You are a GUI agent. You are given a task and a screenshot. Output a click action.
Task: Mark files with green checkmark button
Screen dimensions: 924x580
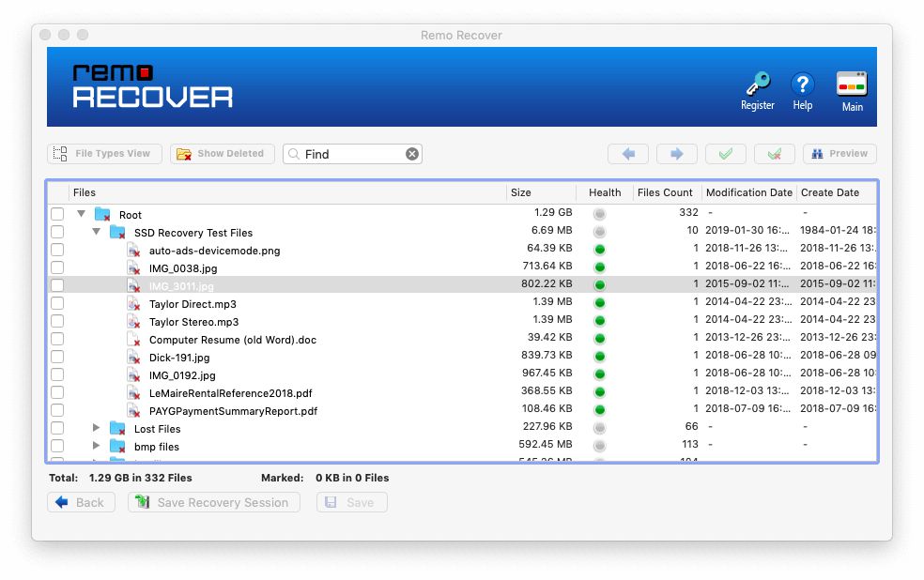tap(726, 154)
